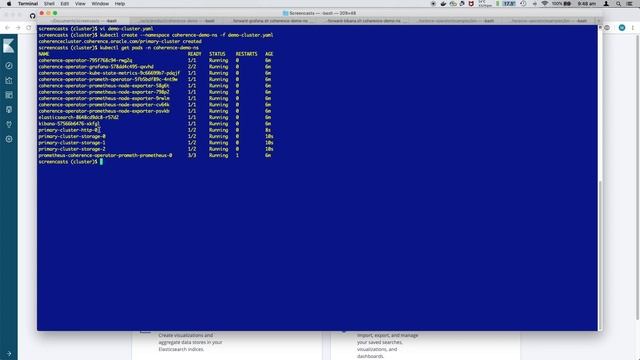Click the NAME column header
The height and width of the screenshot is (360, 640).
[x=44, y=54]
